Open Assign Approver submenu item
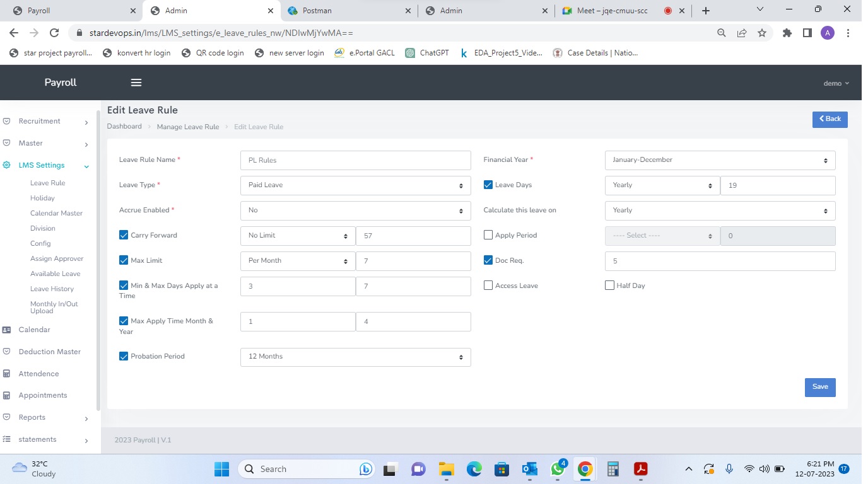 click(x=57, y=258)
